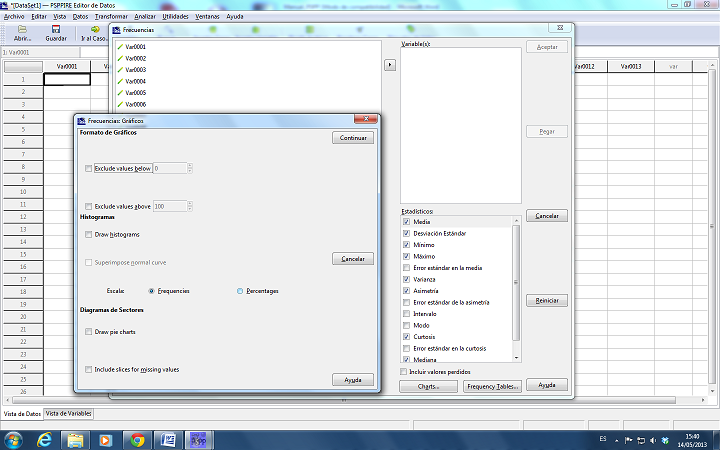720x450 pixels.
Task: Enable Exclude values above checkbox
Action: [89, 207]
